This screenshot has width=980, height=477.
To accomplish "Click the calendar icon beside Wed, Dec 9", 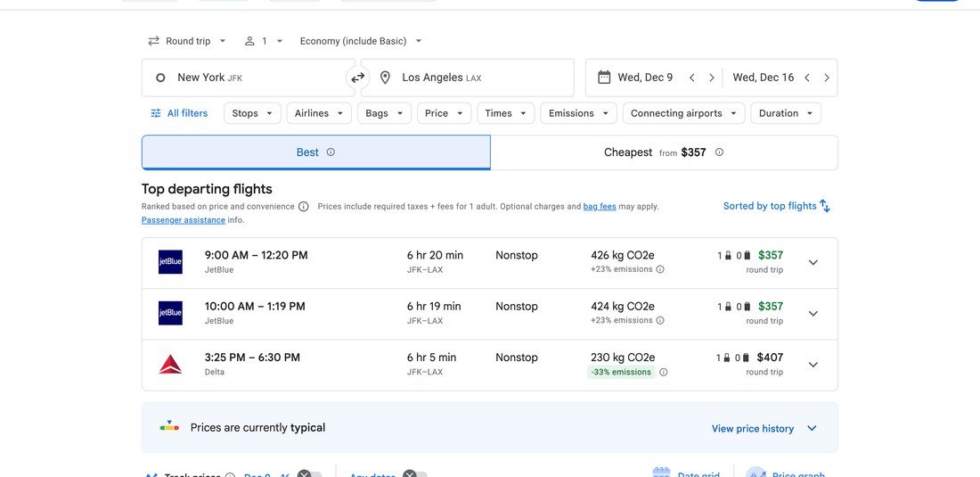I will [604, 78].
